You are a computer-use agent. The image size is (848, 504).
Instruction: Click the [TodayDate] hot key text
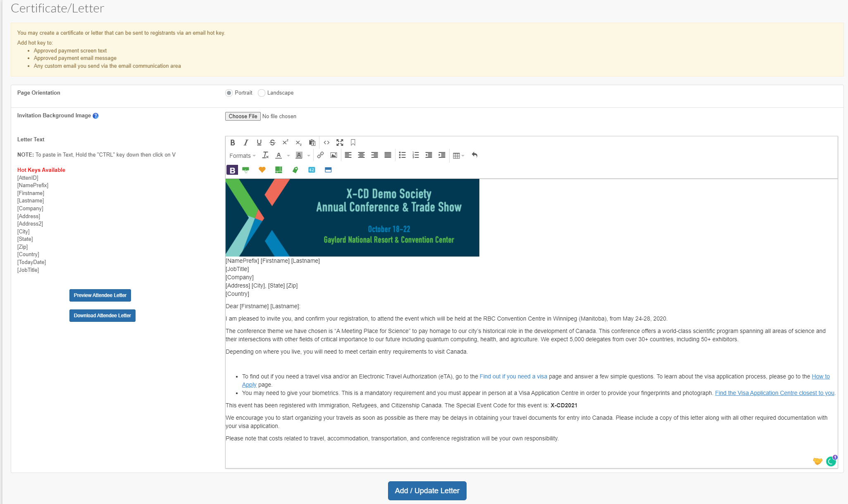31,262
